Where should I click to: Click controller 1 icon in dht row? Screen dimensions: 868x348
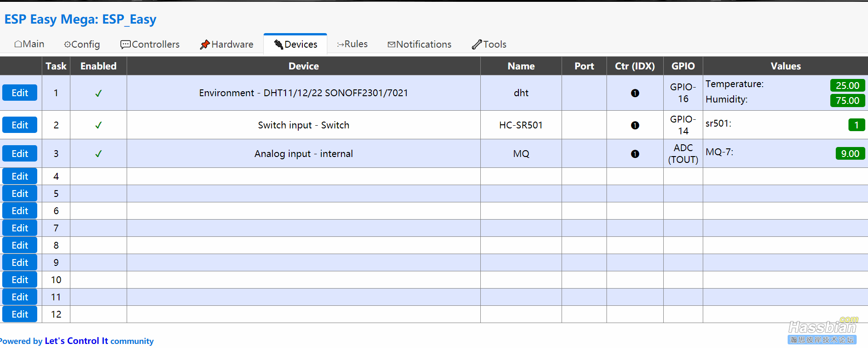click(635, 93)
